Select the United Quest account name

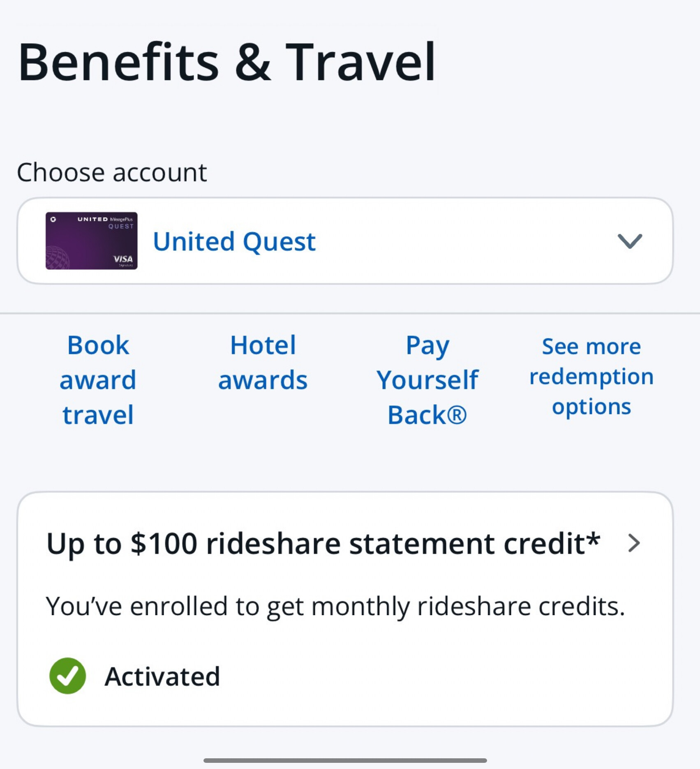click(x=234, y=241)
